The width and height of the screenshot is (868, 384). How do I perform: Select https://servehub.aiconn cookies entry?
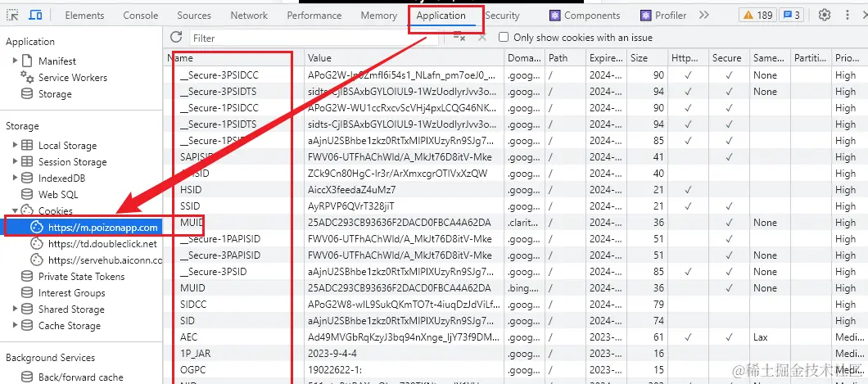pyautogui.click(x=105, y=260)
